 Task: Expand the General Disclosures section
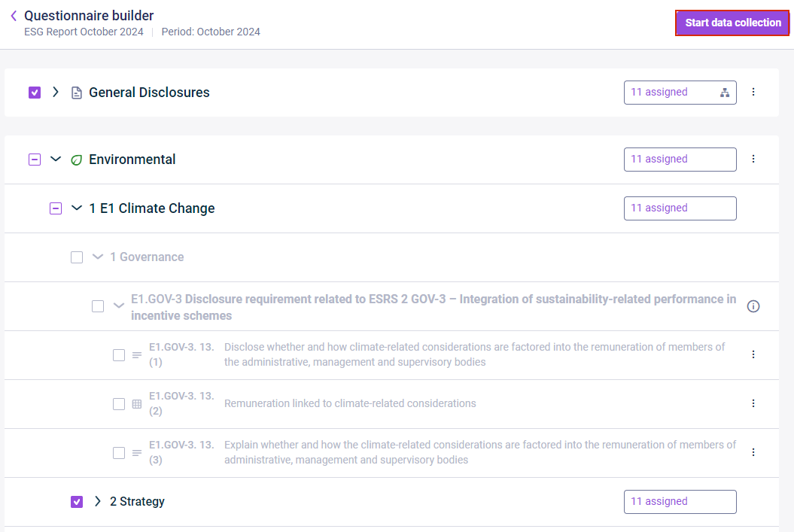pos(56,92)
